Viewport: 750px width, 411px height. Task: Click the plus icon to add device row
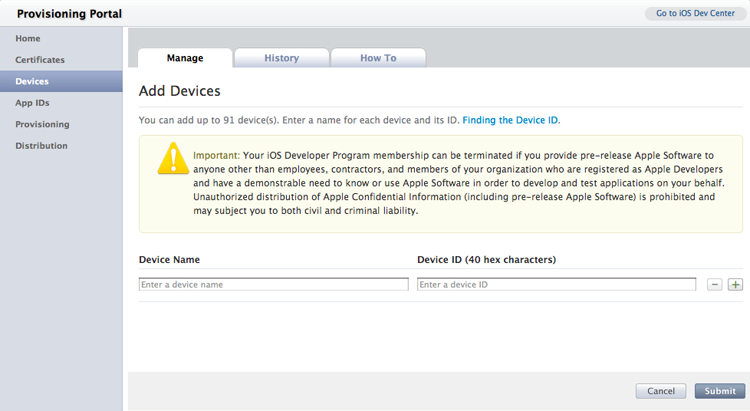735,285
